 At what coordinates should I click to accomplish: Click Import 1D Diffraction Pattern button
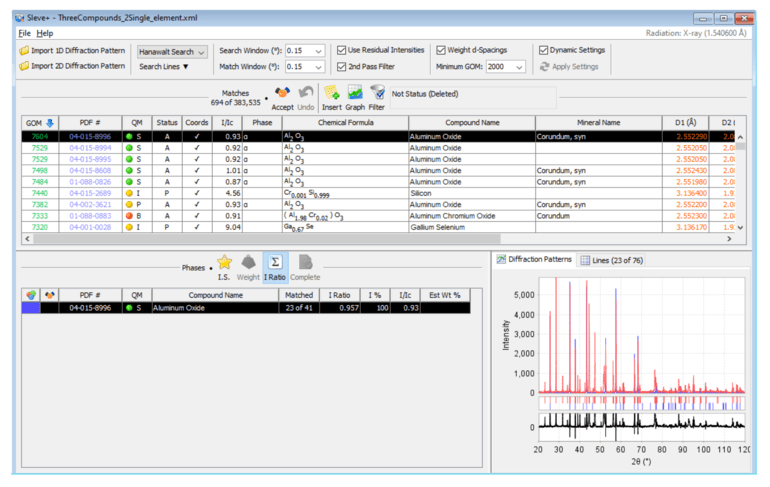pos(71,51)
